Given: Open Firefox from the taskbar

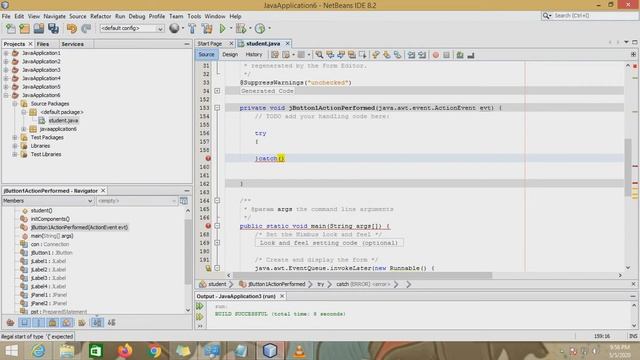Looking at the screenshot, I should [125, 351].
